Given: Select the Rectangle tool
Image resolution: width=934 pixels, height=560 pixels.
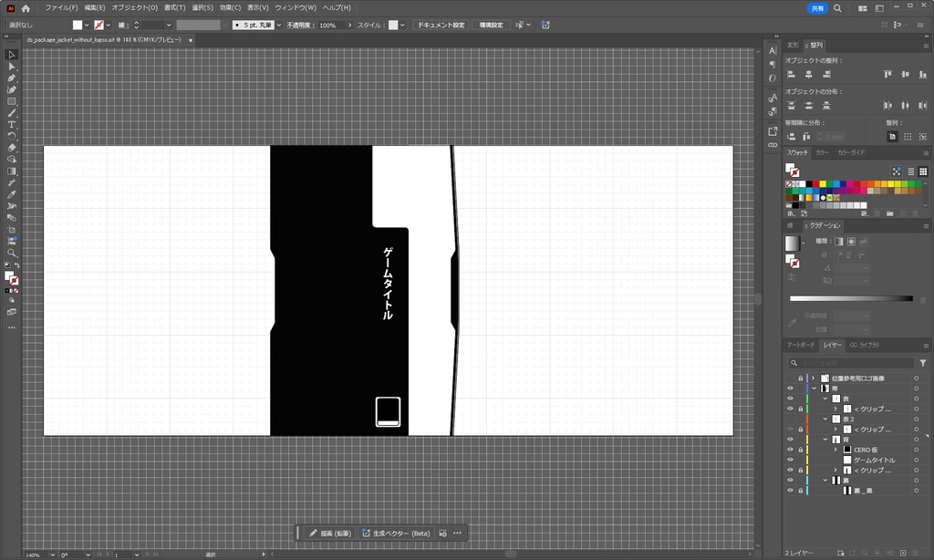Looking at the screenshot, I should click(x=11, y=101).
